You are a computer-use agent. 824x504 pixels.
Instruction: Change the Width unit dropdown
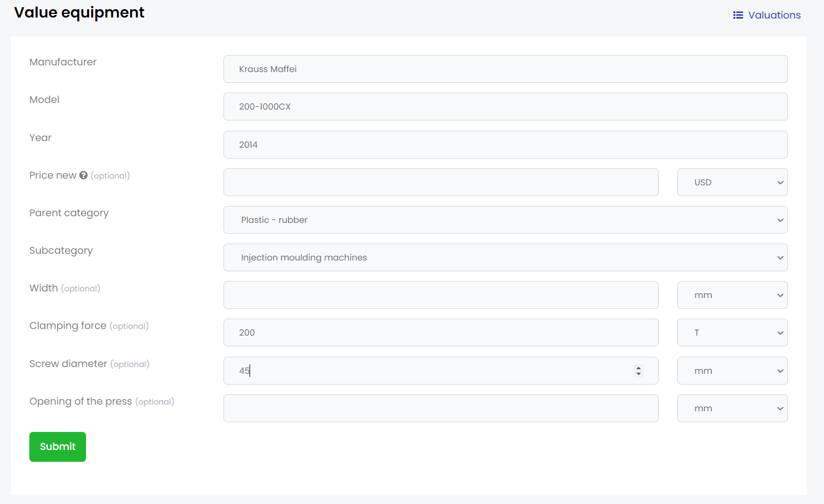(x=732, y=295)
